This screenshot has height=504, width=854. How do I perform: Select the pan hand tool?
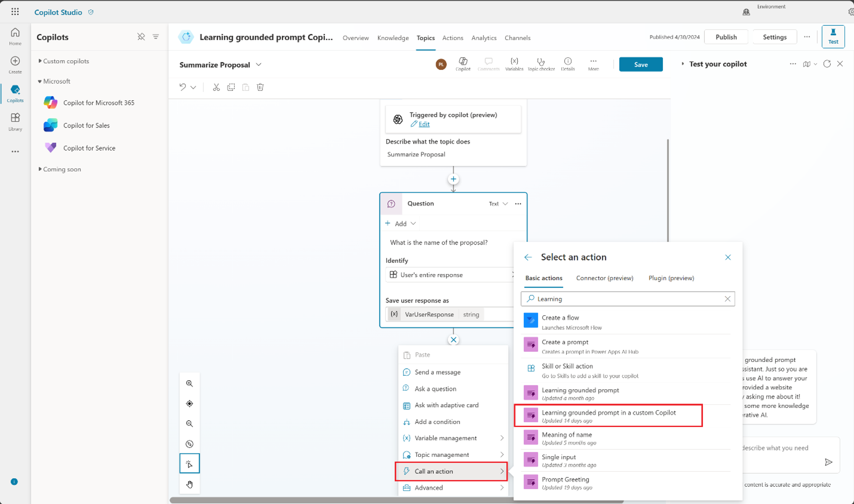pos(189,484)
